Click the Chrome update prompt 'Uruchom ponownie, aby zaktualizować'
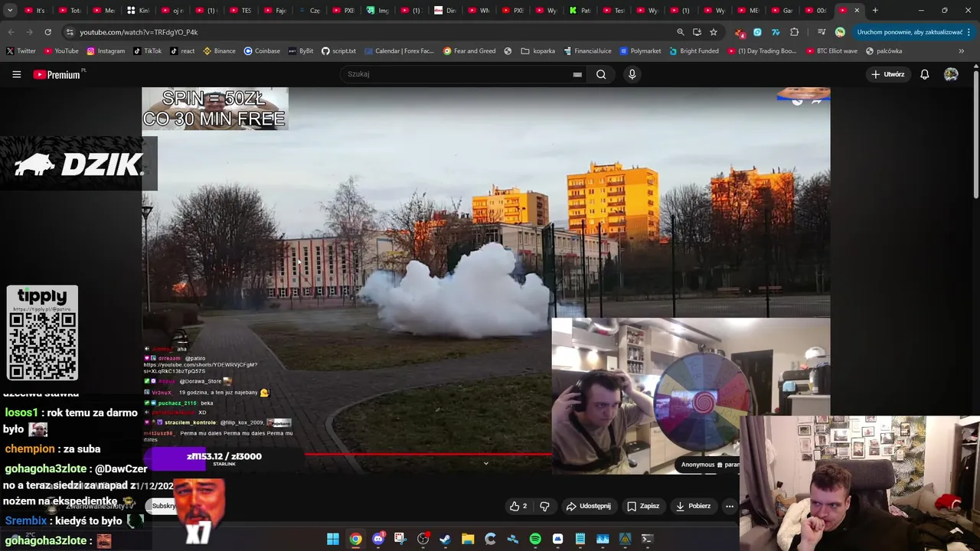This screenshot has width=980, height=551. (910, 32)
